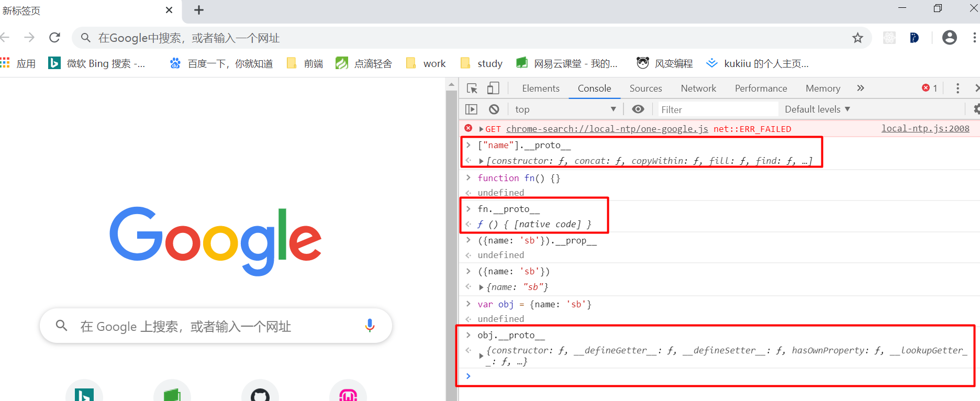This screenshot has width=980, height=401.
Task: Close the 新标签页 tab
Action: [x=169, y=10]
